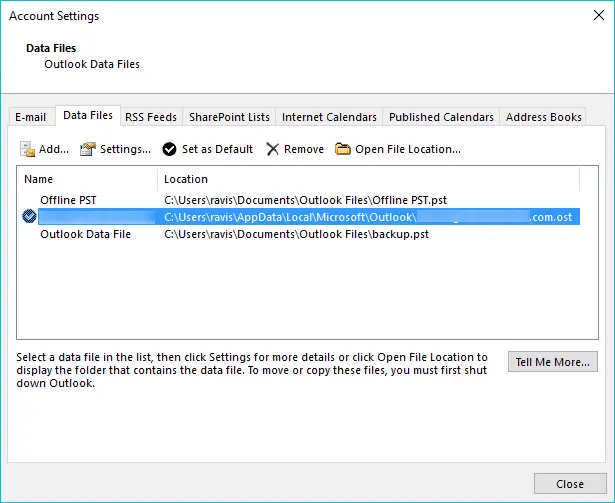This screenshot has height=503, width=615.
Task: Switch to the E-mail tab
Action: pyautogui.click(x=30, y=117)
